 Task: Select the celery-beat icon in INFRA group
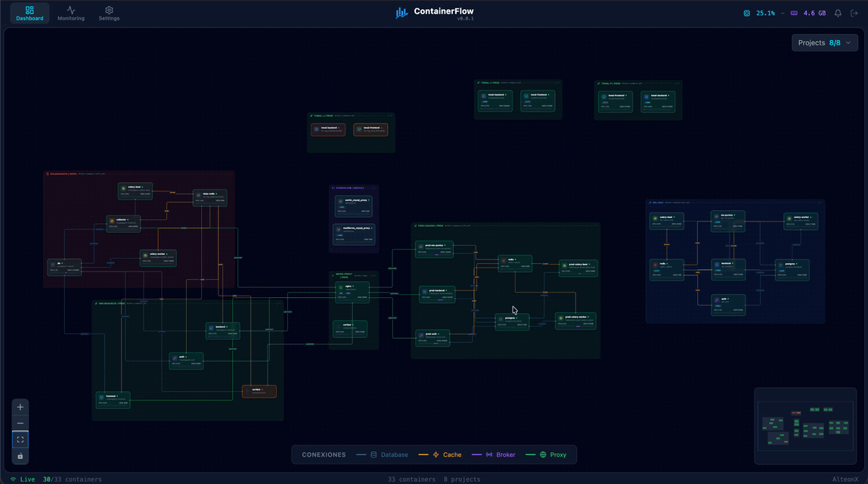click(x=123, y=188)
